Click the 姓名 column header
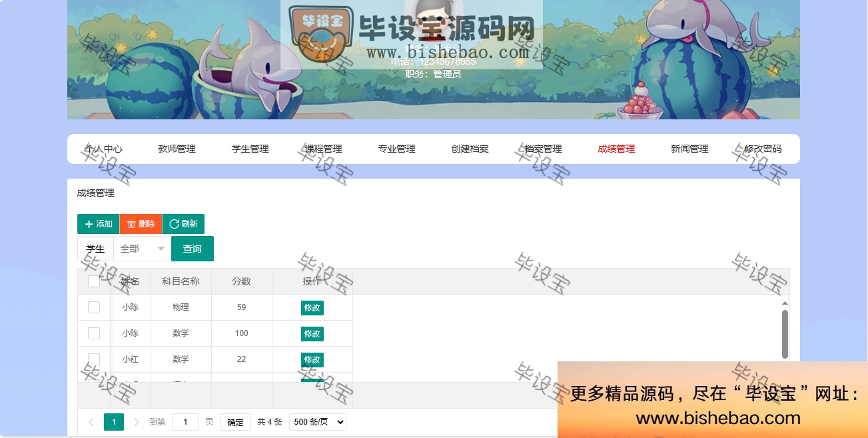 [x=130, y=281]
